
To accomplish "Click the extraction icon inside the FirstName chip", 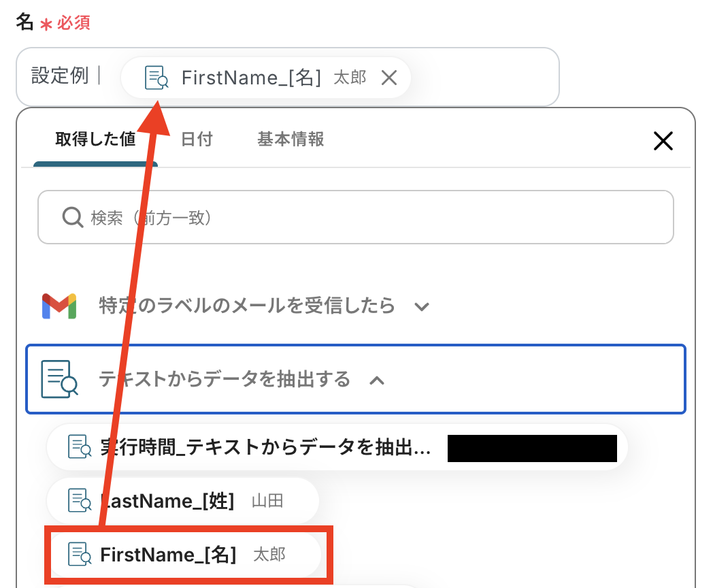I will 156,78.
